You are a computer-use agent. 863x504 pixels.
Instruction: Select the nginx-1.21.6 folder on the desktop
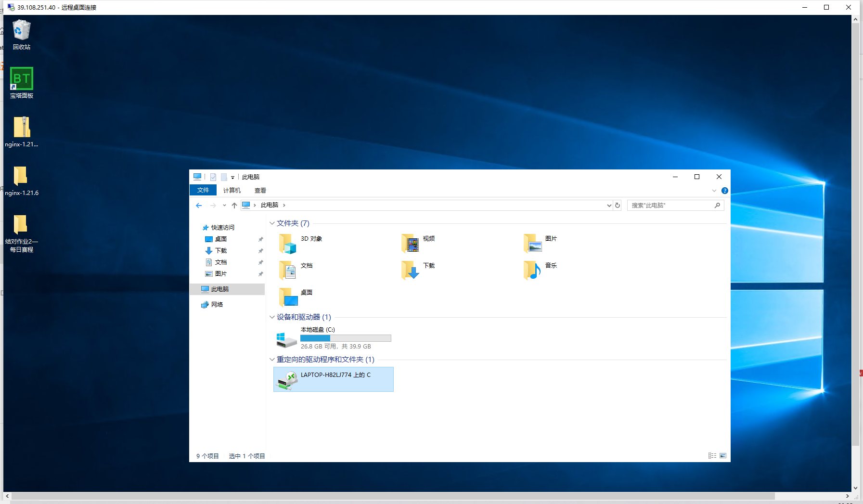(22, 181)
